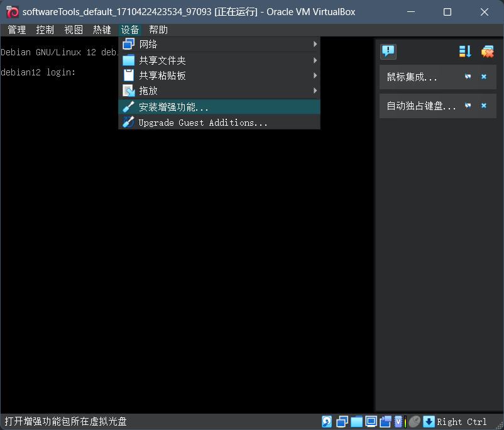Click the sort notifications order icon
This screenshot has width=504, height=430.
pos(465,52)
